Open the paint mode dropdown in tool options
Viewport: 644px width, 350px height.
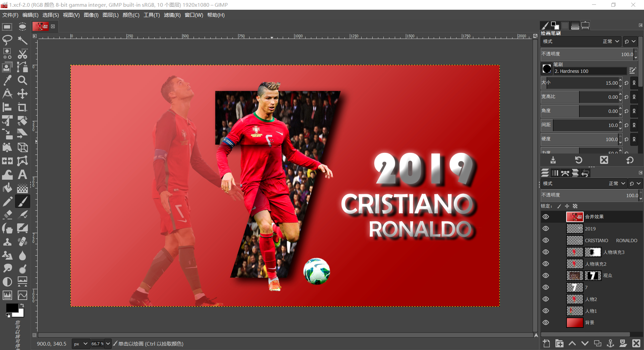click(581, 41)
